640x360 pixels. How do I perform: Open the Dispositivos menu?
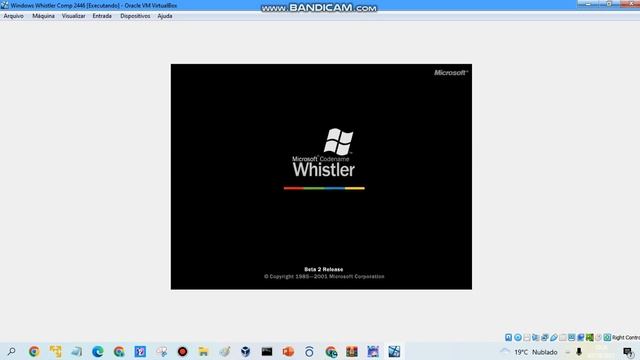135,16
